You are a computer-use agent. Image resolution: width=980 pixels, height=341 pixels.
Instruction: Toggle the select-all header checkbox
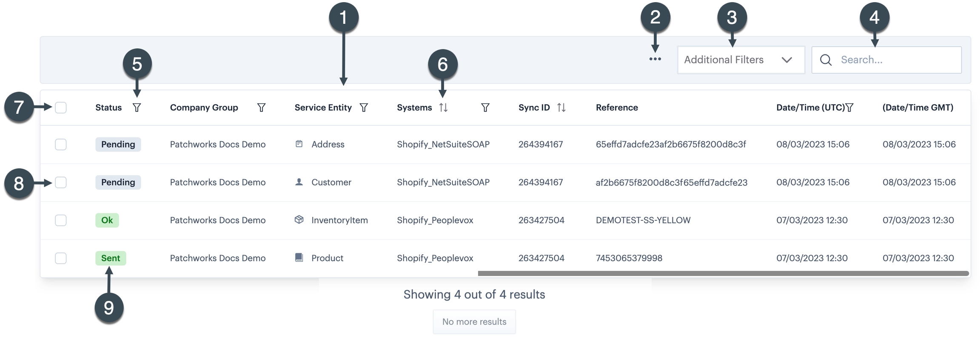click(x=61, y=108)
